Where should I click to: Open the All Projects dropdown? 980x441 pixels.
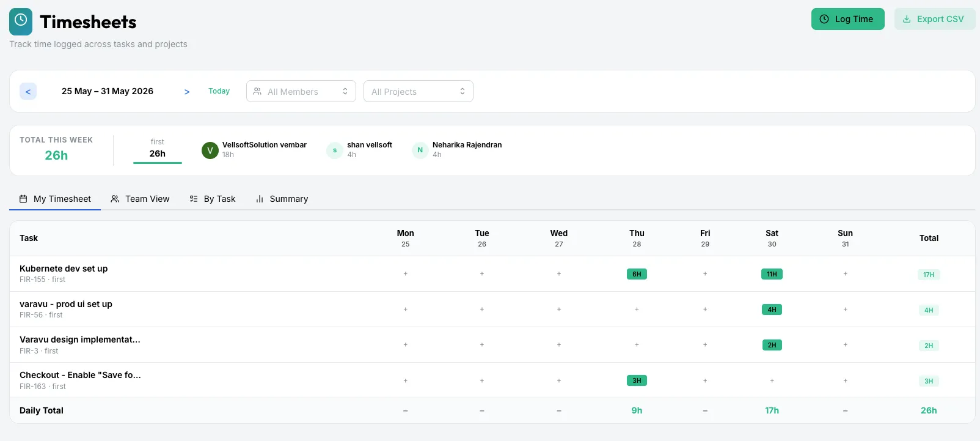point(419,91)
